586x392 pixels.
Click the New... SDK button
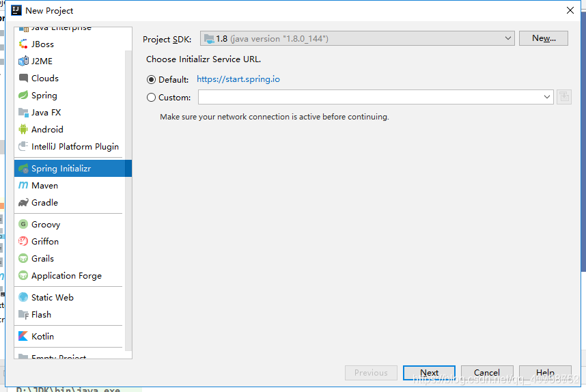[544, 38]
